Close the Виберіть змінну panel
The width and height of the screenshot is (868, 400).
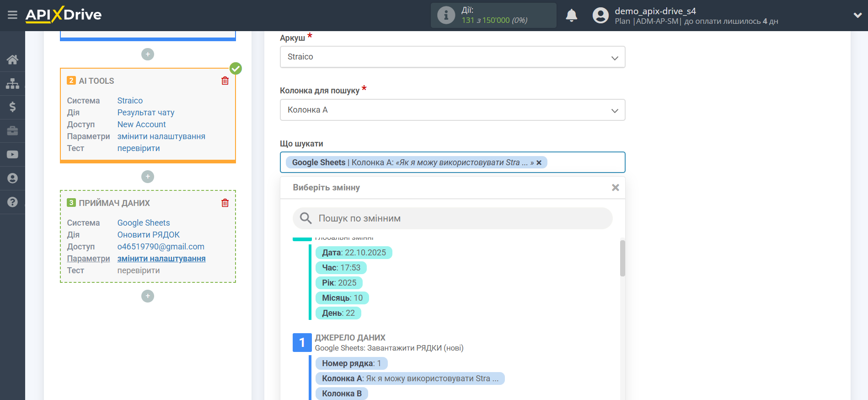tap(616, 188)
